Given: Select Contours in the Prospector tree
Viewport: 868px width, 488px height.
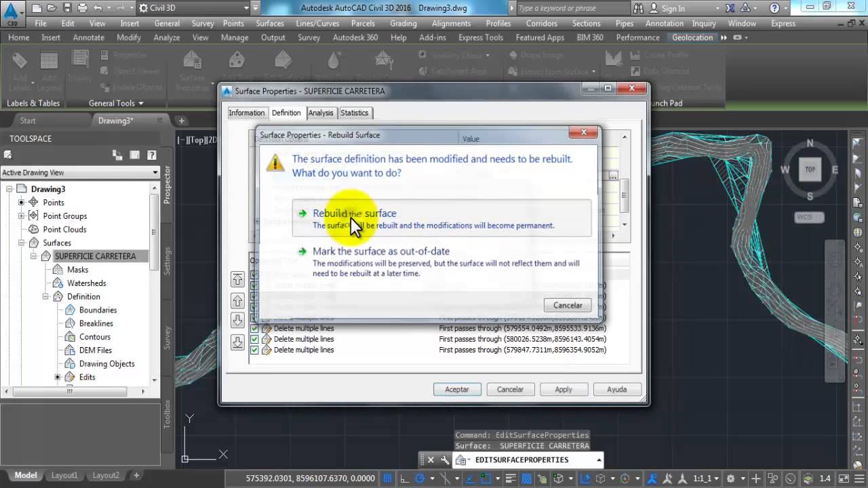Looking at the screenshot, I should click(x=94, y=337).
